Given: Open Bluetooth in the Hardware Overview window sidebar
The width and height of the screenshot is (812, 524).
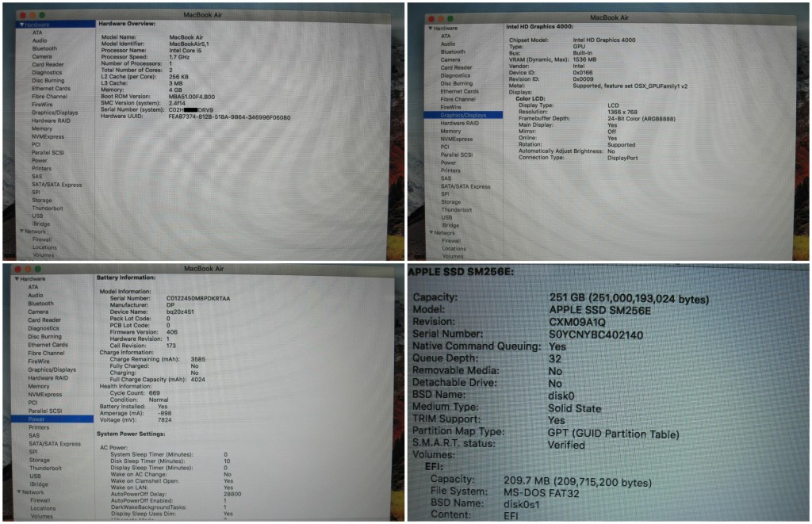Looking at the screenshot, I should pyautogui.click(x=44, y=48).
